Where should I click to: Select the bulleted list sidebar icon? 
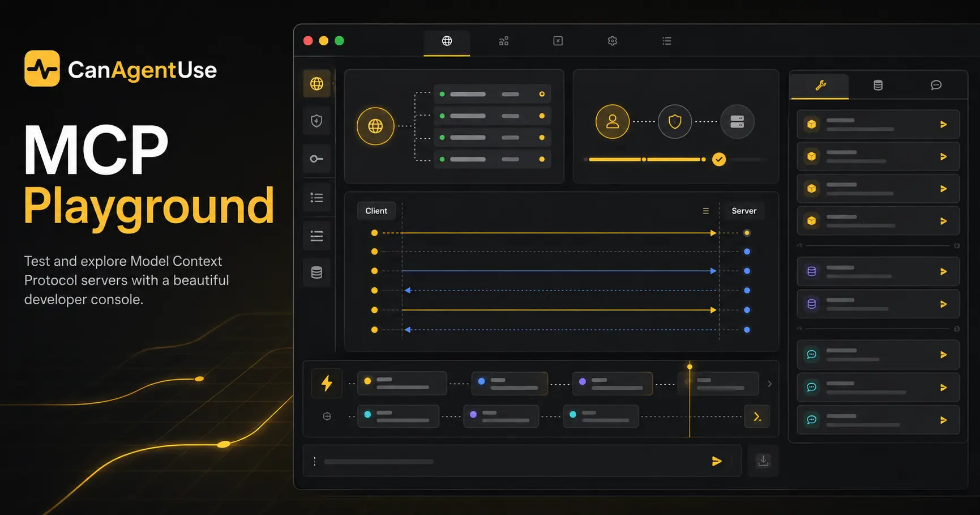coord(316,198)
